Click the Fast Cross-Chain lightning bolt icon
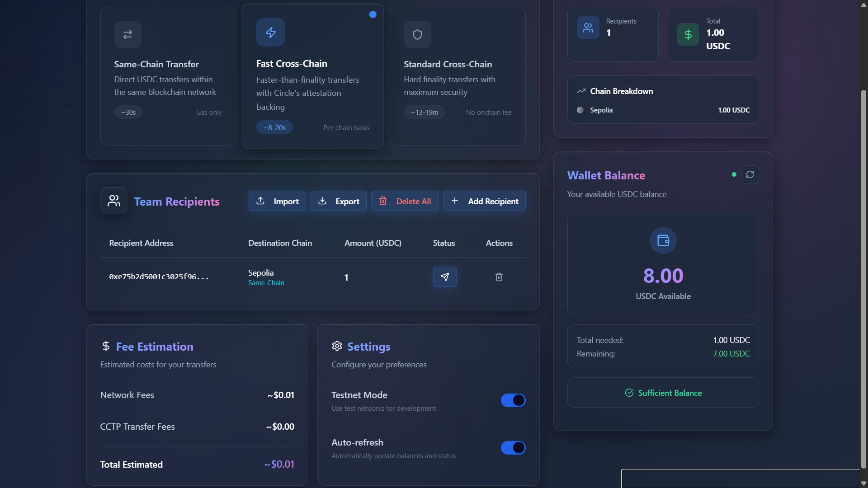The image size is (868, 488). tap(270, 33)
